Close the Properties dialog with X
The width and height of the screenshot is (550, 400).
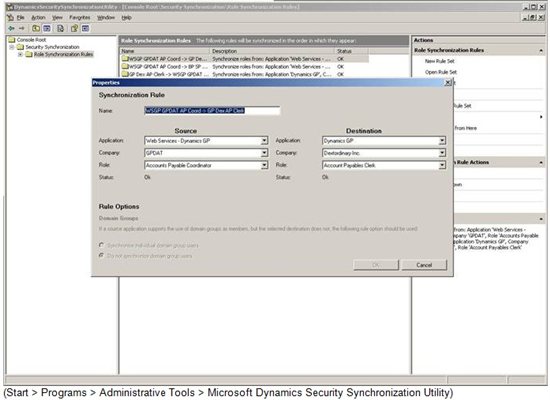[x=448, y=82]
